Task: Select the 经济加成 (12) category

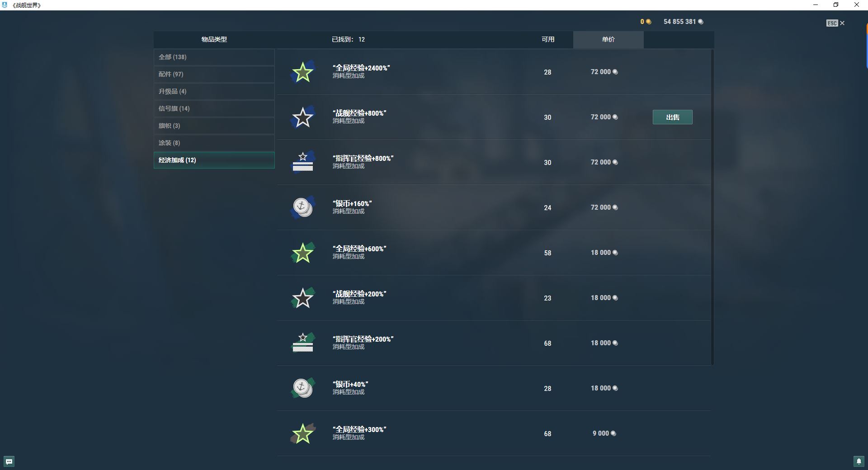Action: (214, 160)
